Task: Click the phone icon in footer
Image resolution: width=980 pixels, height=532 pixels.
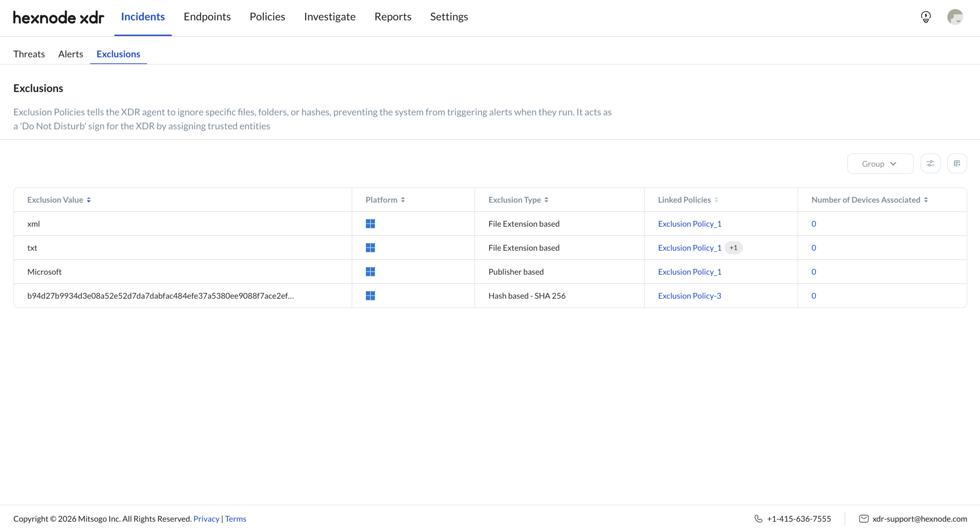Action: pos(758,519)
